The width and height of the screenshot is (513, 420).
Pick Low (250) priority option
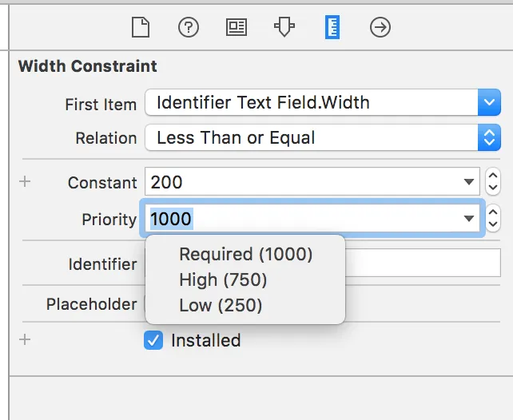pos(221,305)
